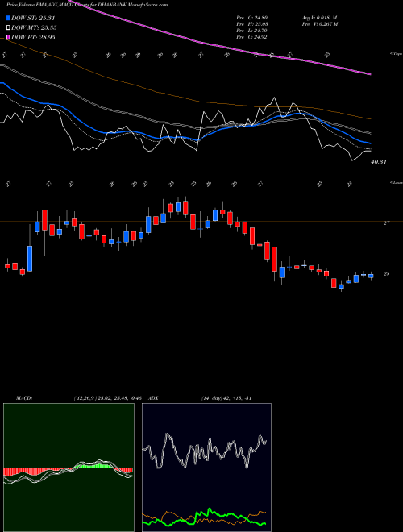Click the 'ADX' panel heading
The width and height of the screenshot is (403, 532).
[x=154, y=397]
